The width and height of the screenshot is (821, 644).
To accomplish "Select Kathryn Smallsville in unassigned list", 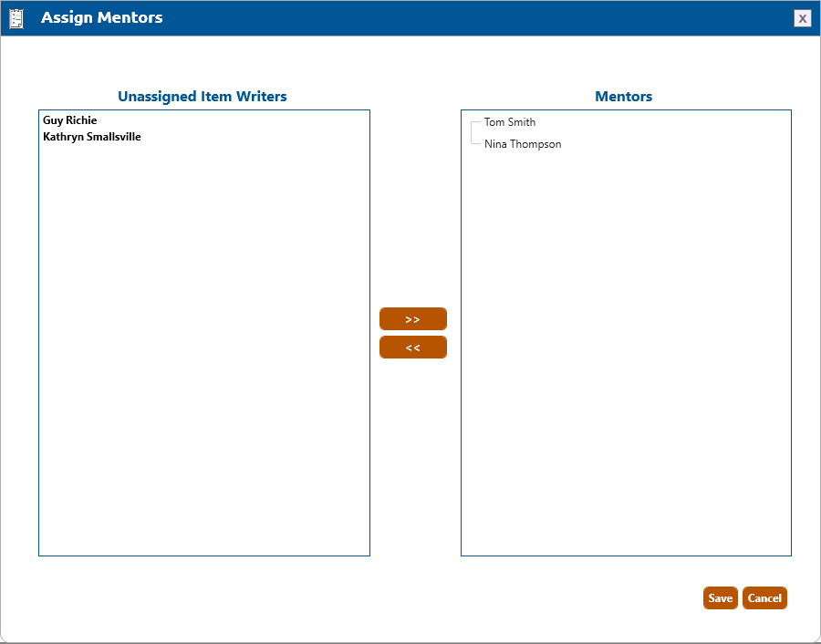I will tap(92, 137).
